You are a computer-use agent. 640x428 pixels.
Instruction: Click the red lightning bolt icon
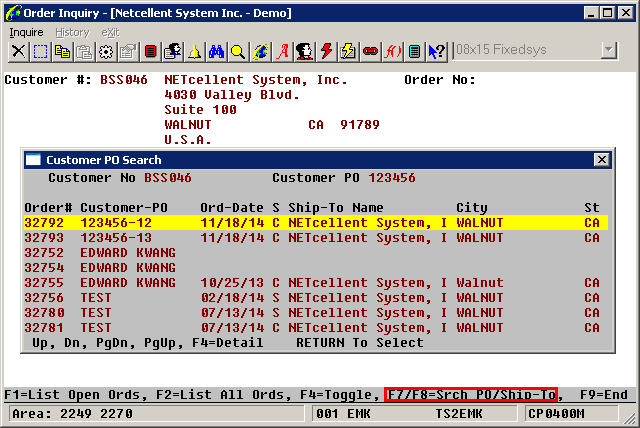coord(326,51)
